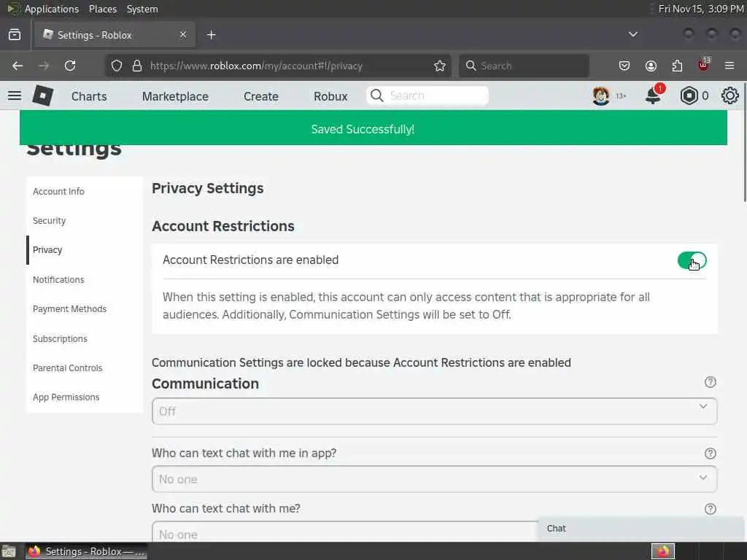
Task: Click the browser URL address bar
Action: (278, 66)
